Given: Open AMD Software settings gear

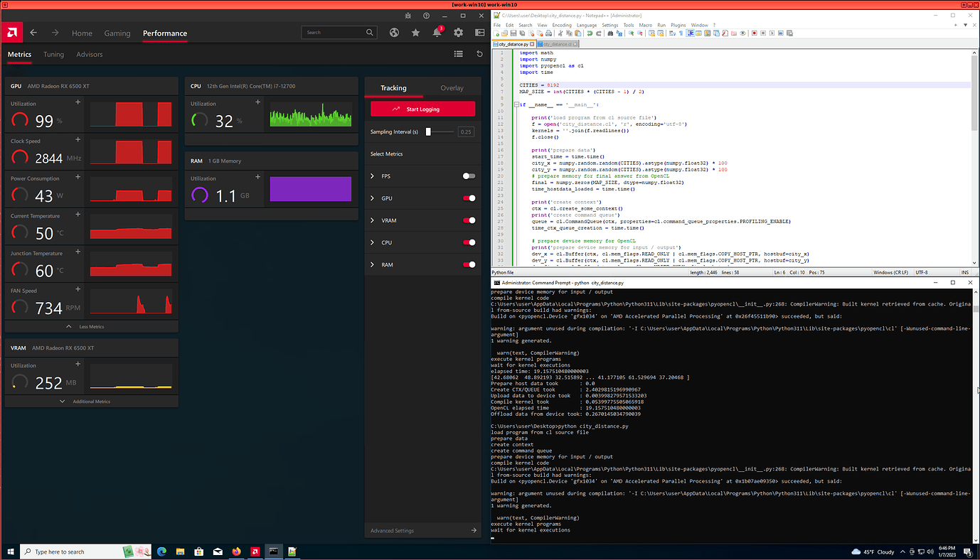Looking at the screenshot, I should coord(458,33).
